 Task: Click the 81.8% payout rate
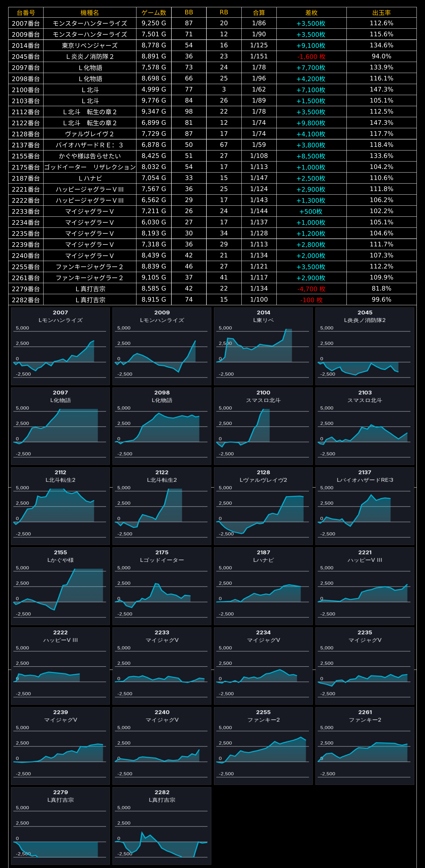[381, 289]
